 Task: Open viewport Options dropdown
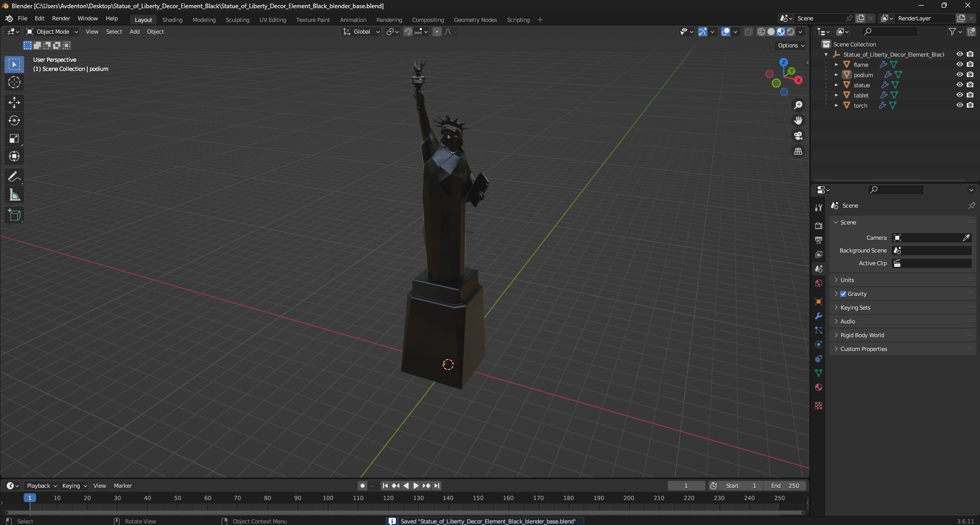[791, 45]
